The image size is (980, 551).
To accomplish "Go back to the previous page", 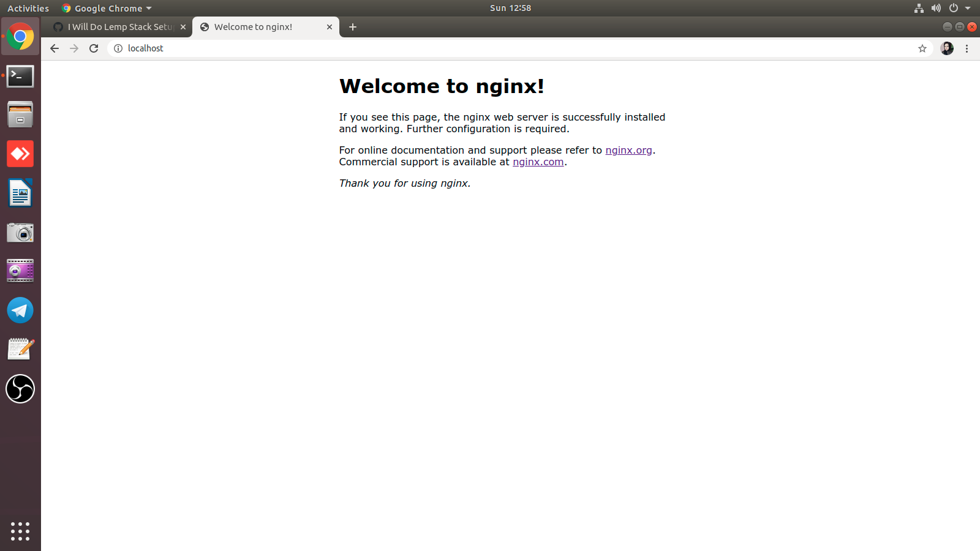I will click(55, 48).
